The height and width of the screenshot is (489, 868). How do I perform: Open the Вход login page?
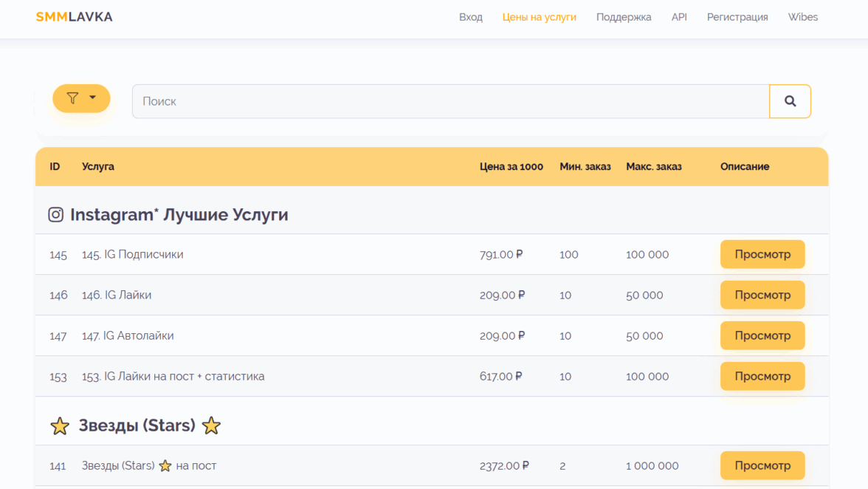click(x=471, y=17)
